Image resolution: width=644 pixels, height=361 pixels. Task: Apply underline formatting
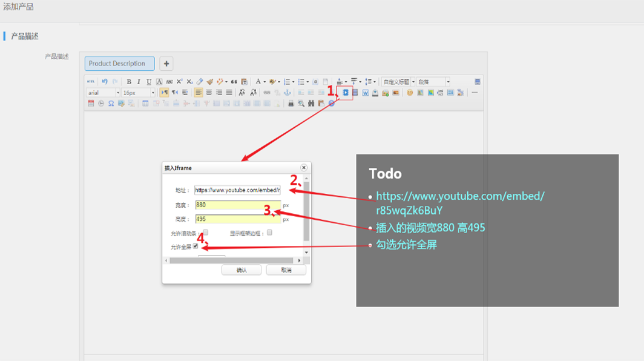pos(149,82)
